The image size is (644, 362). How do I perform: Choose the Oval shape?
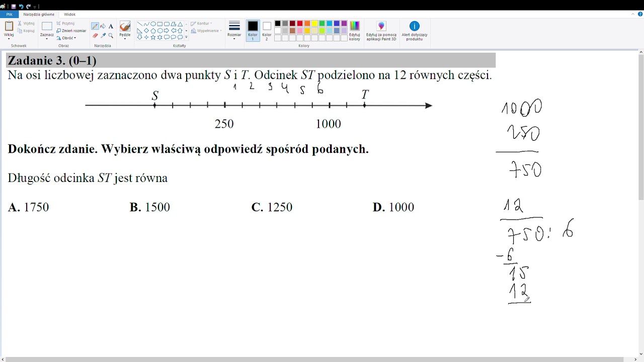point(153,24)
